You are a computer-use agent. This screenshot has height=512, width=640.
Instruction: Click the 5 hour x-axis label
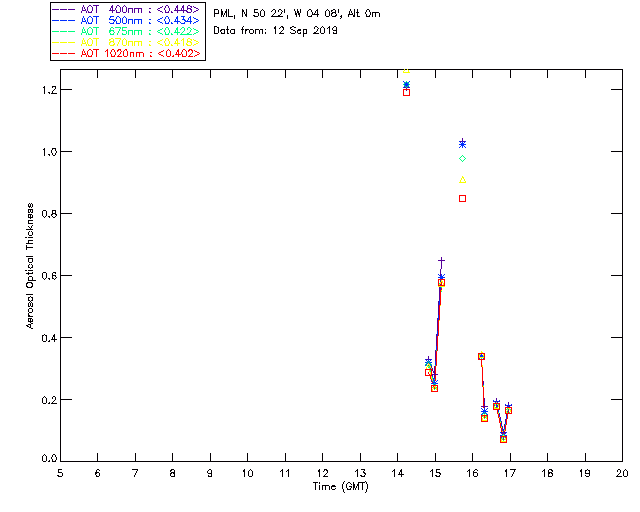pos(60,473)
